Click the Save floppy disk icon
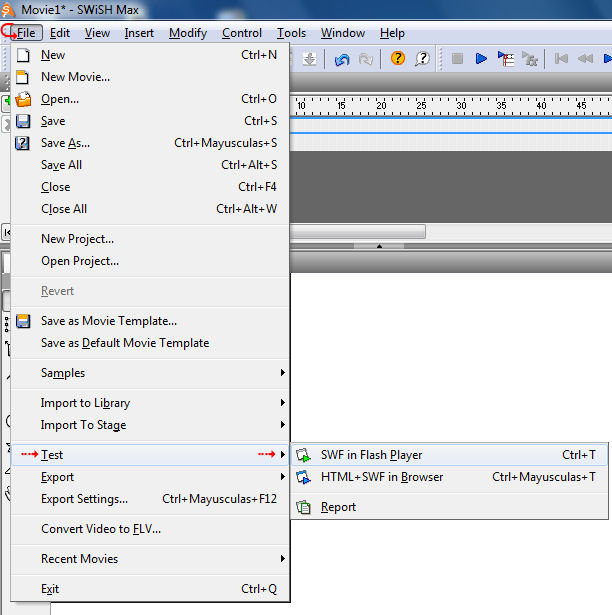Screen dimensions: 612x615 (23, 121)
